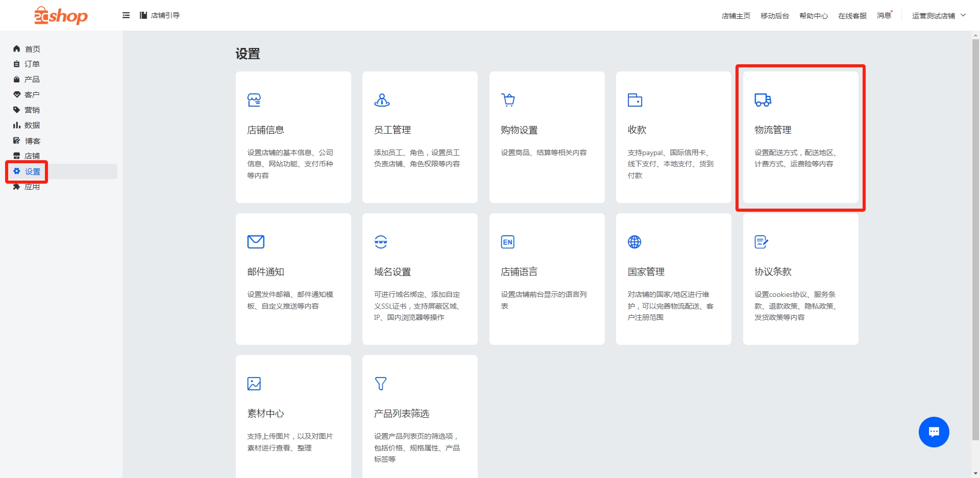Click the 邮件通知 envelope icon
Image resolution: width=980 pixels, height=478 pixels.
tap(256, 242)
